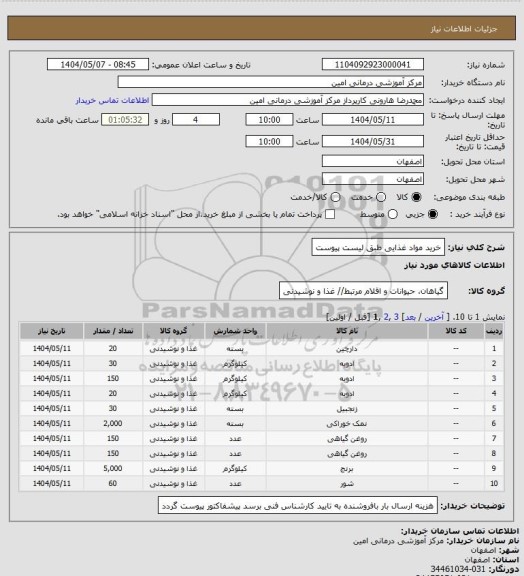The width and height of the screenshot is (524, 576).
Task: Click the شور item name in row 10
Action: pos(347,483)
